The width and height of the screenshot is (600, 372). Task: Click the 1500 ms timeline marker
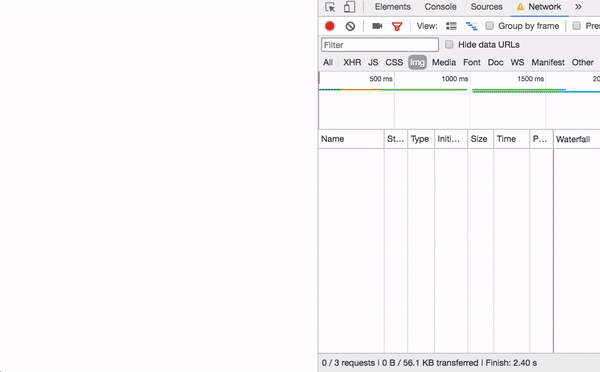click(x=530, y=79)
